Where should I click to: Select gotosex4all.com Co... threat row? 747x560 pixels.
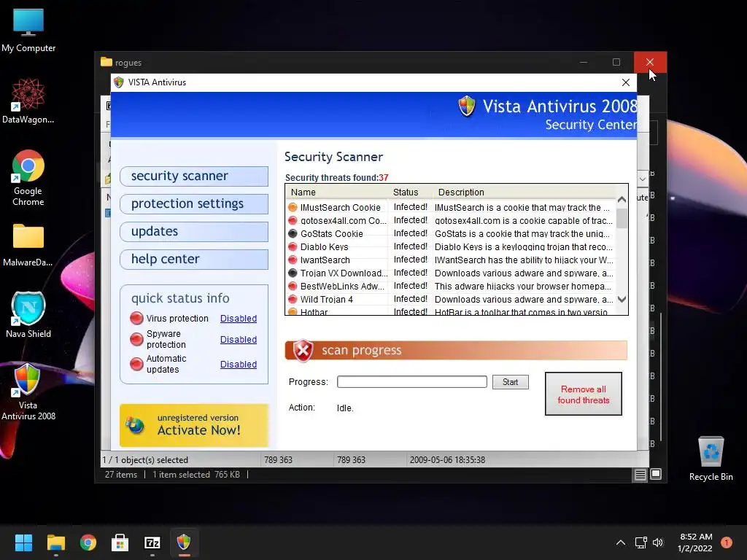pyautogui.click(x=450, y=220)
